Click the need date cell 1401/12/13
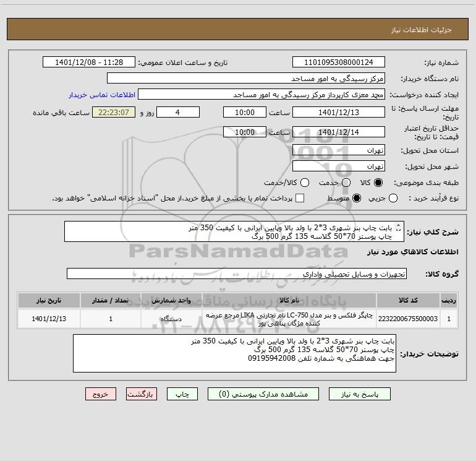 coord(49,319)
